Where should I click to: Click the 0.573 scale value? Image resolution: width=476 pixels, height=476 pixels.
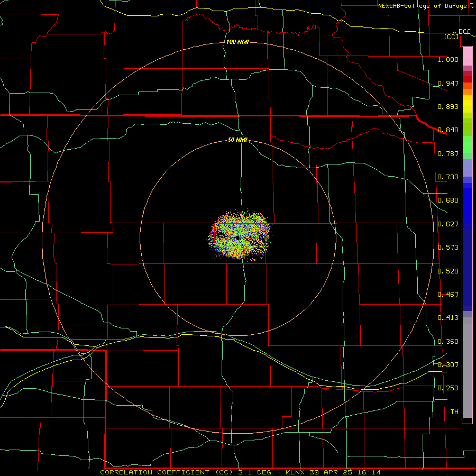click(x=448, y=248)
